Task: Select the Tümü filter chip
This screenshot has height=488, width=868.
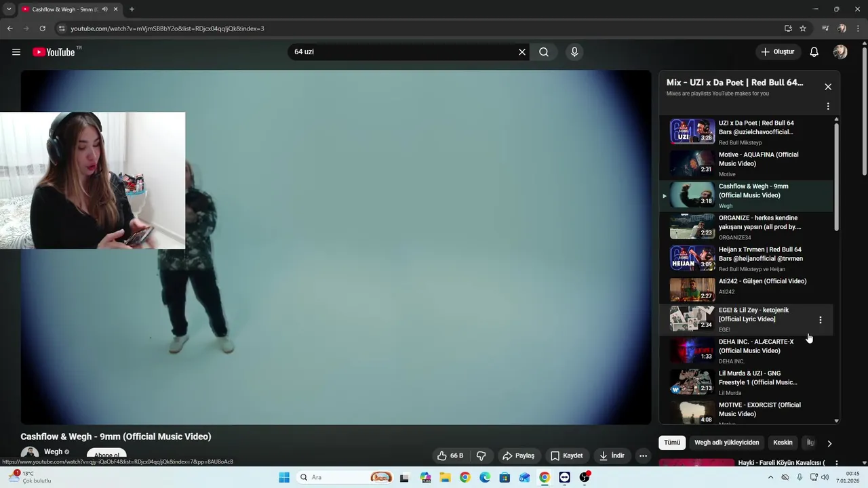Action: tap(672, 443)
